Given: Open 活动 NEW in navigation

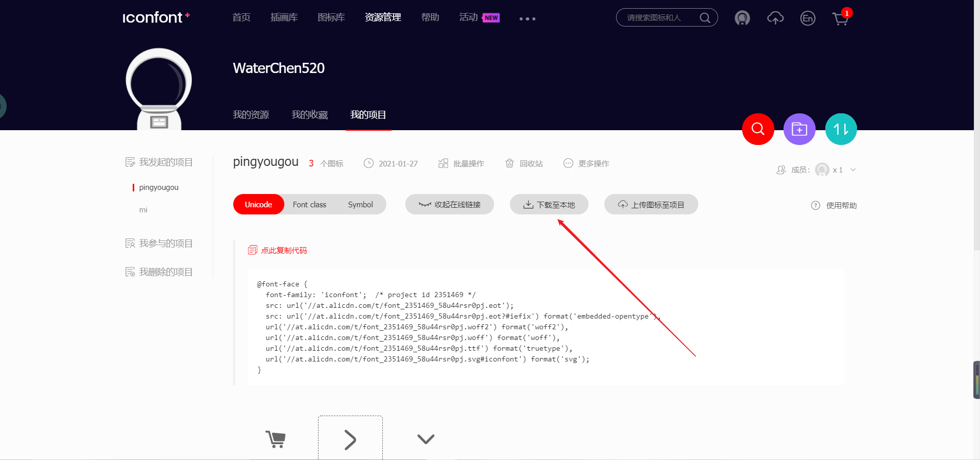Looking at the screenshot, I should click(x=479, y=17).
